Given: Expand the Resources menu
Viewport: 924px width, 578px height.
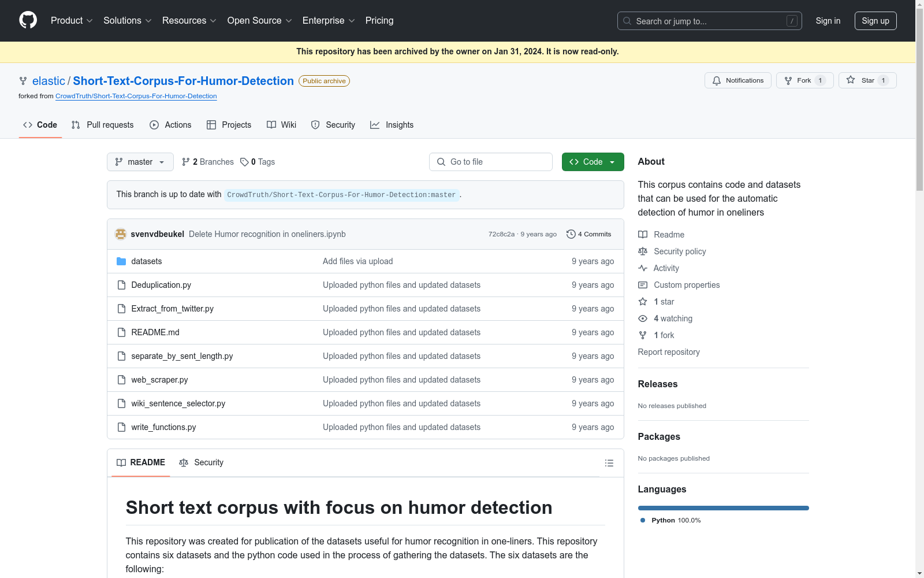Looking at the screenshot, I should pos(189,21).
